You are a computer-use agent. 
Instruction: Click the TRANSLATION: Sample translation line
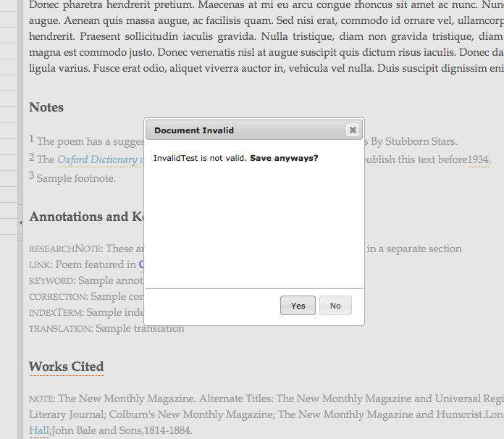tap(106, 328)
